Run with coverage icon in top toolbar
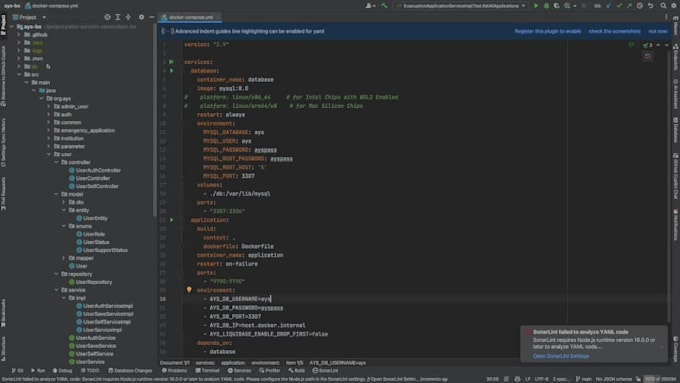 coord(556,6)
